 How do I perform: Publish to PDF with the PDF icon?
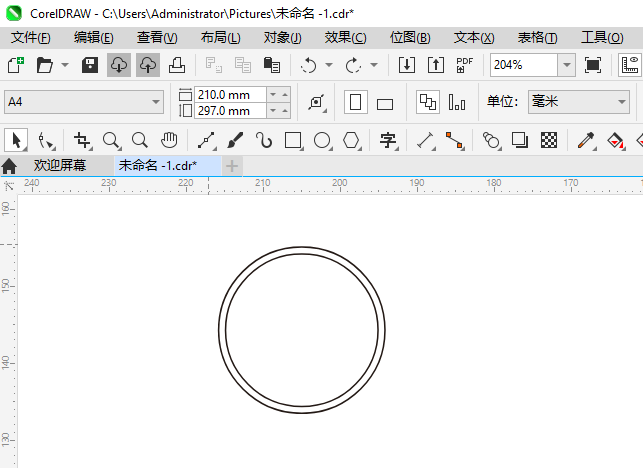465,65
